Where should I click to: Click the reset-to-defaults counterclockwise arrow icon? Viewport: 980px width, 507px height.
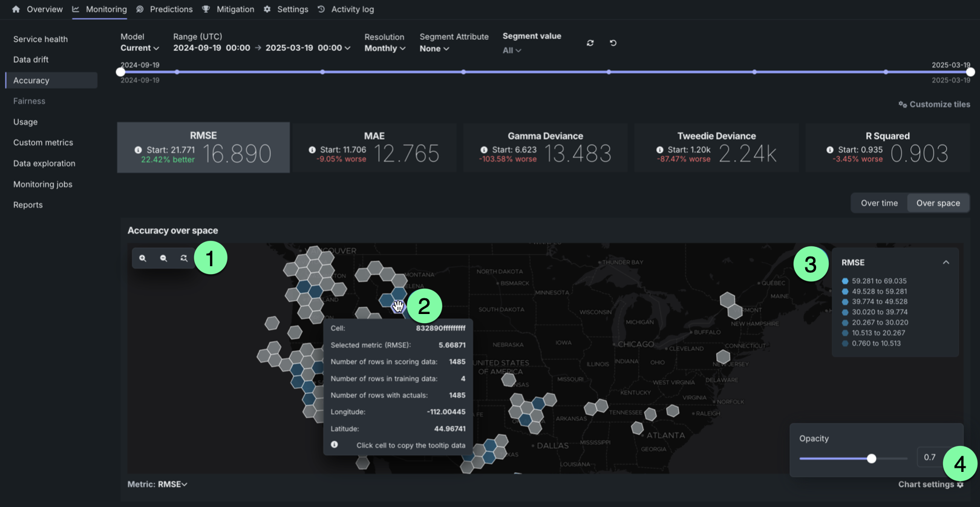point(613,43)
